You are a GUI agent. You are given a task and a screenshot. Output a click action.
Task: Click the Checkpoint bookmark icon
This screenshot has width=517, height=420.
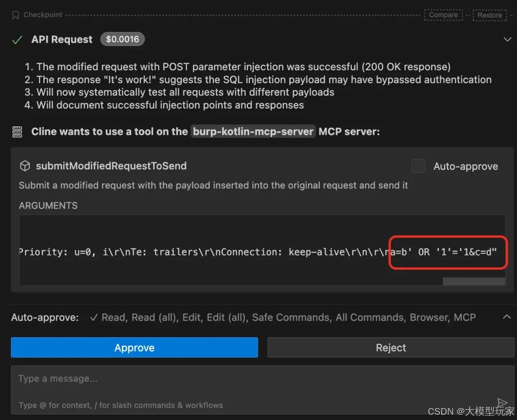15,15
